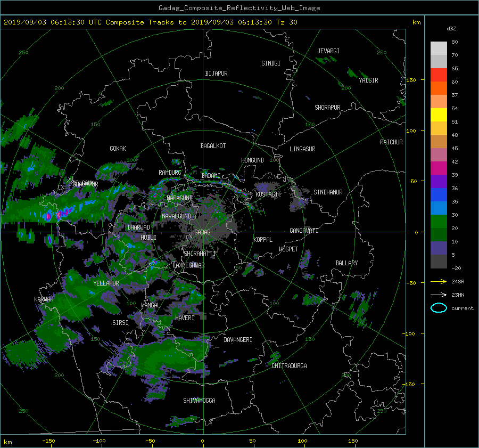
Task: Click the KARWAR city label
Action: pyautogui.click(x=44, y=299)
